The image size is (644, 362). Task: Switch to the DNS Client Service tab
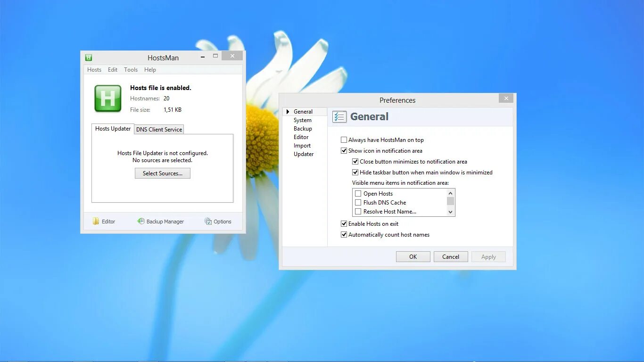pyautogui.click(x=158, y=129)
